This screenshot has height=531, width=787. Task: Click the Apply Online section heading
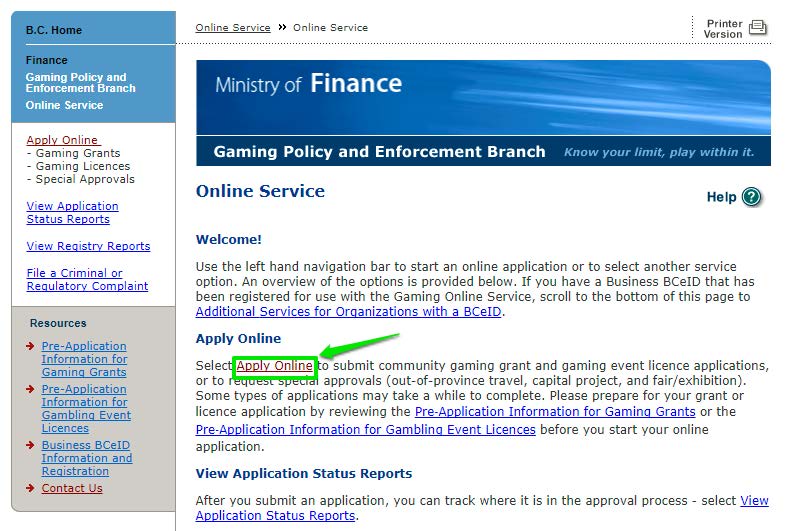[x=238, y=339]
